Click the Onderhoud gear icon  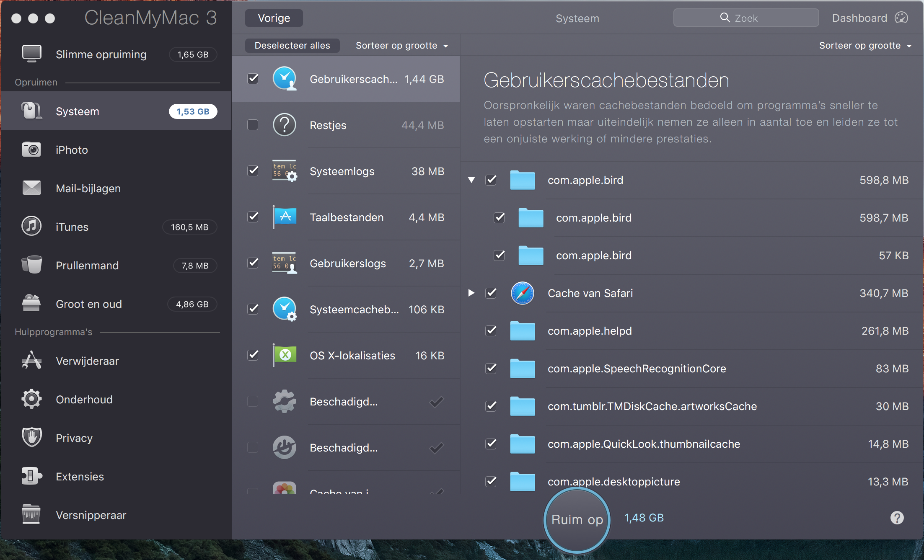click(x=31, y=399)
